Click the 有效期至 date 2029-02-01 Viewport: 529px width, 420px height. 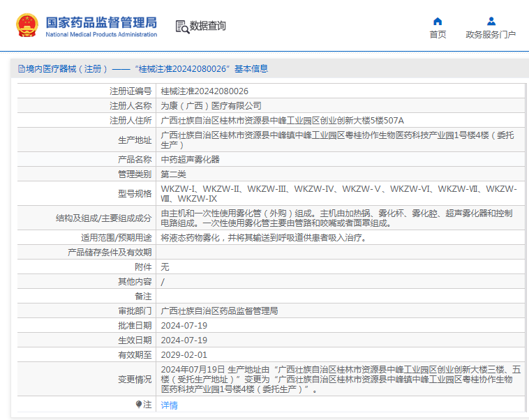(x=184, y=355)
